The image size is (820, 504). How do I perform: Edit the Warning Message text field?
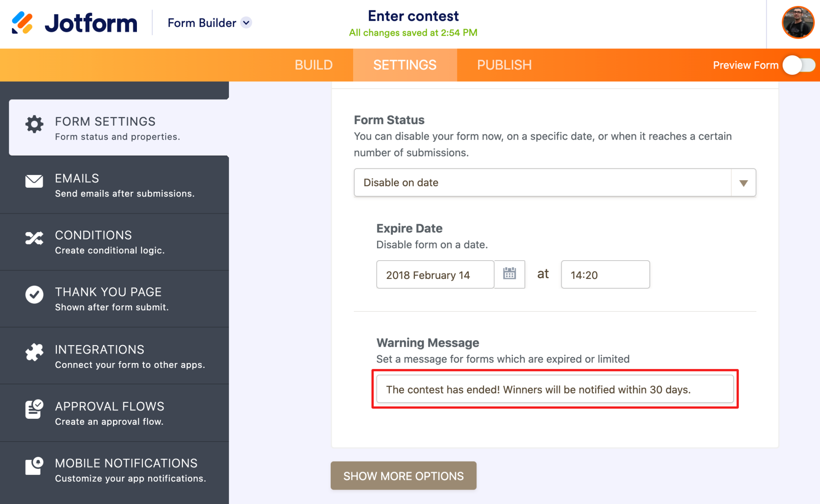tap(555, 389)
